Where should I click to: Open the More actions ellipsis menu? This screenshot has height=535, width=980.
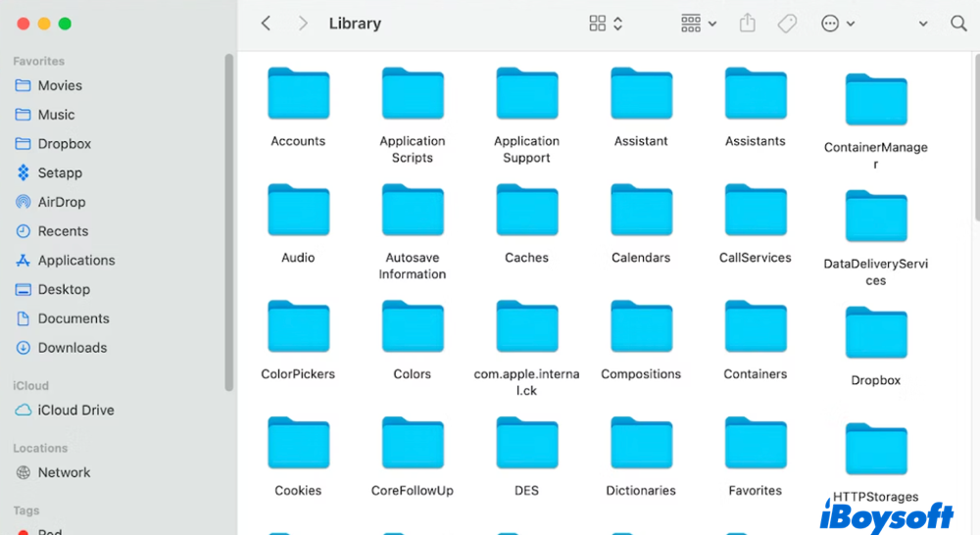[x=837, y=24]
